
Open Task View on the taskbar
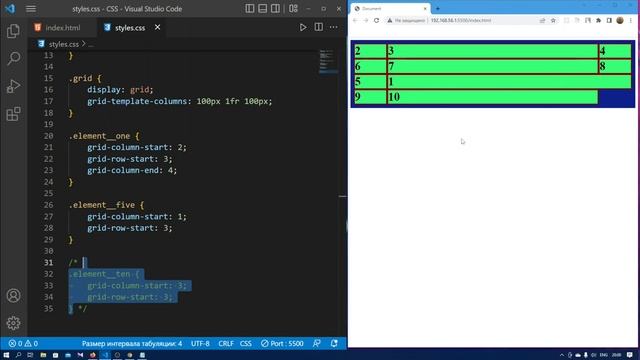point(30,355)
